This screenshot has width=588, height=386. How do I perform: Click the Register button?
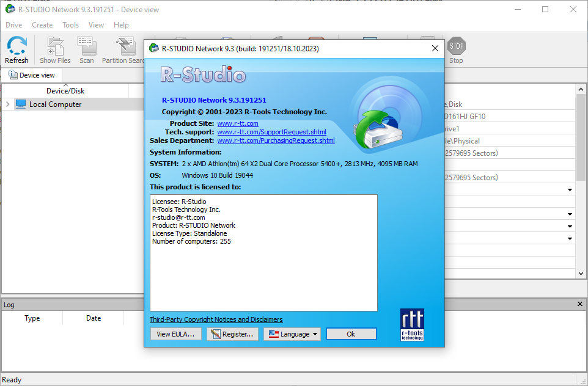pos(232,334)
